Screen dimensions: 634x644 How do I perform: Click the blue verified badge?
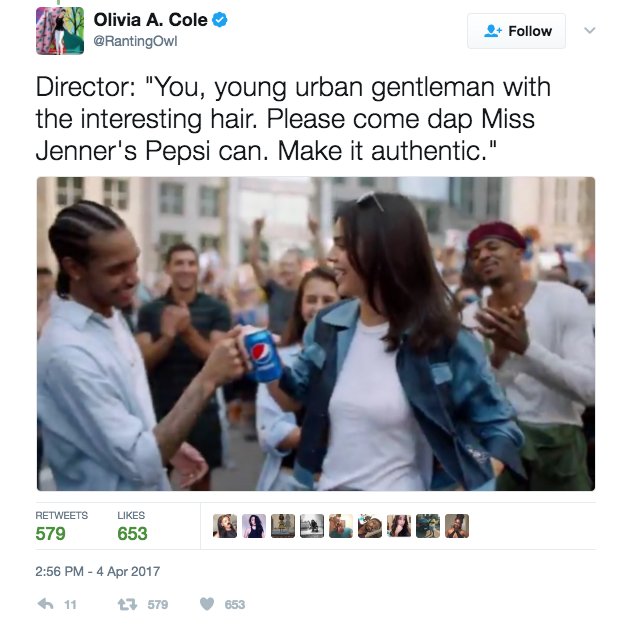click(x=220, y=19)
